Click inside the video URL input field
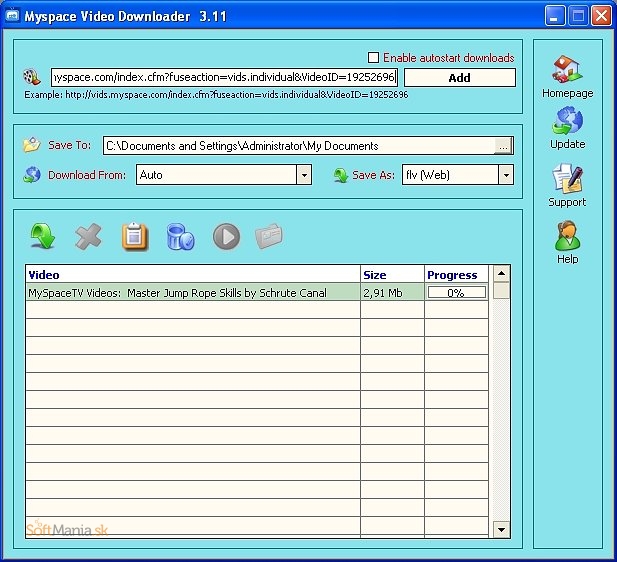Viewport: 617px width, 562px height. point(224,77)
